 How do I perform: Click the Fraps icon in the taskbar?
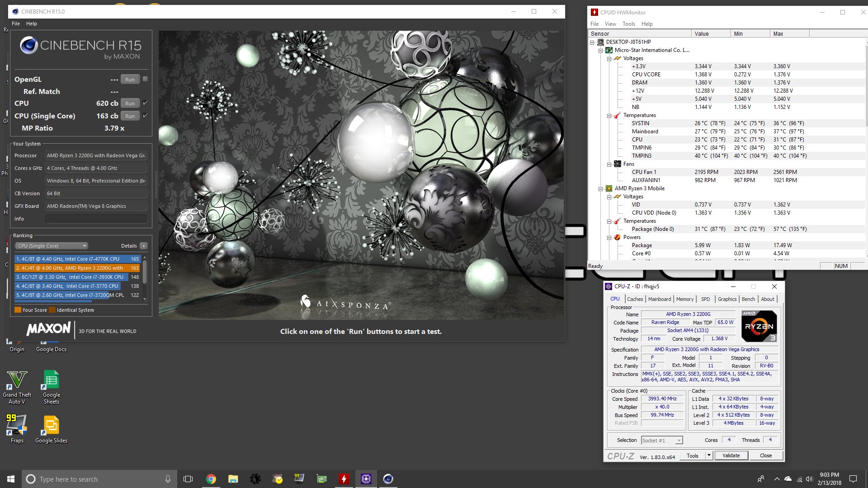[299, 479]
